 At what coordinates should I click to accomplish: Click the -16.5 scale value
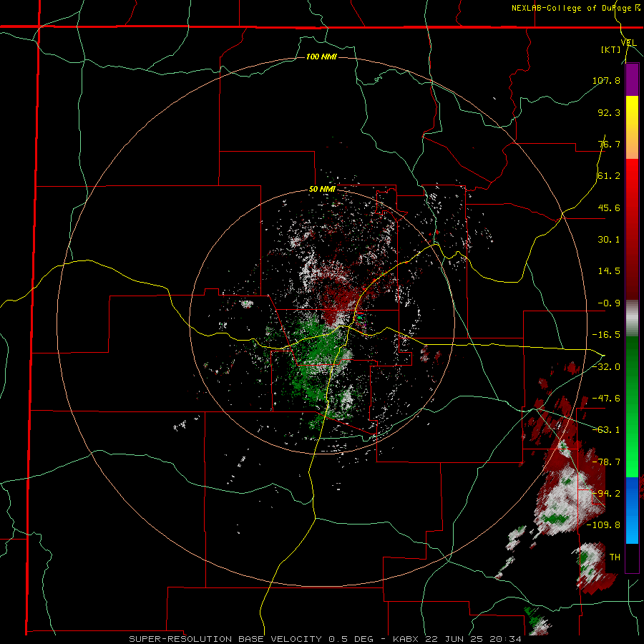(606, 335)
